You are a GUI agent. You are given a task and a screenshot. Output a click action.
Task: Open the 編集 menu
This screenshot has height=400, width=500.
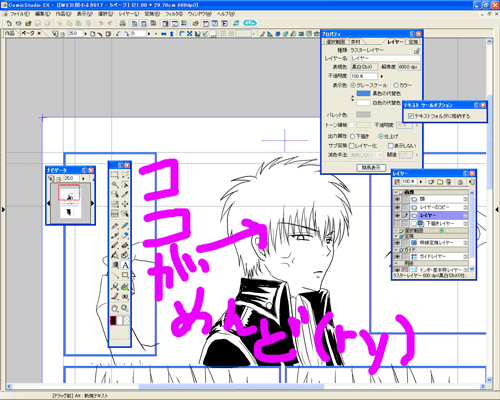[x=42, y=14]
